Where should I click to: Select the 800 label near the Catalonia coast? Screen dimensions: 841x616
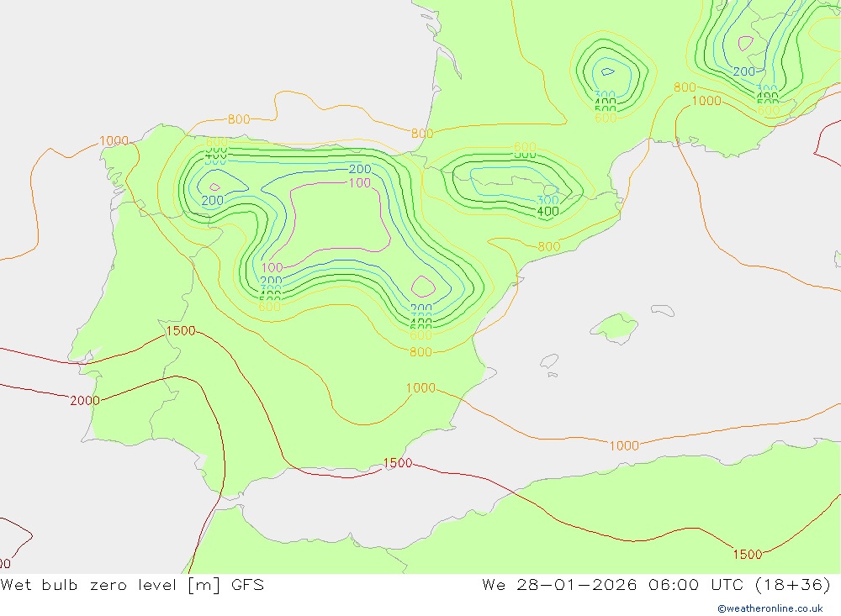coord(548,246)
